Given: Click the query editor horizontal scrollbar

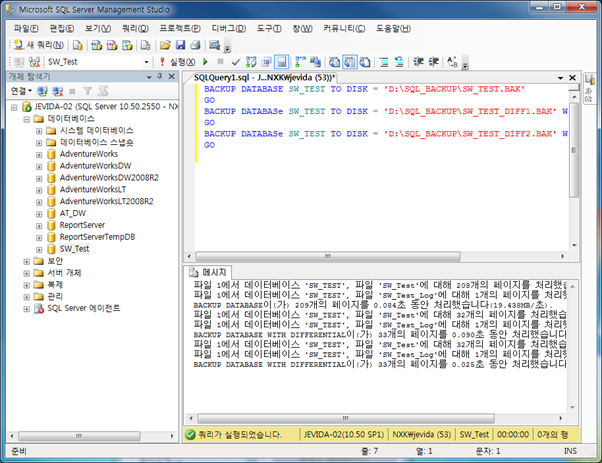Looking at the screenshot, I should pyautogui.click(x=327, y=256).
